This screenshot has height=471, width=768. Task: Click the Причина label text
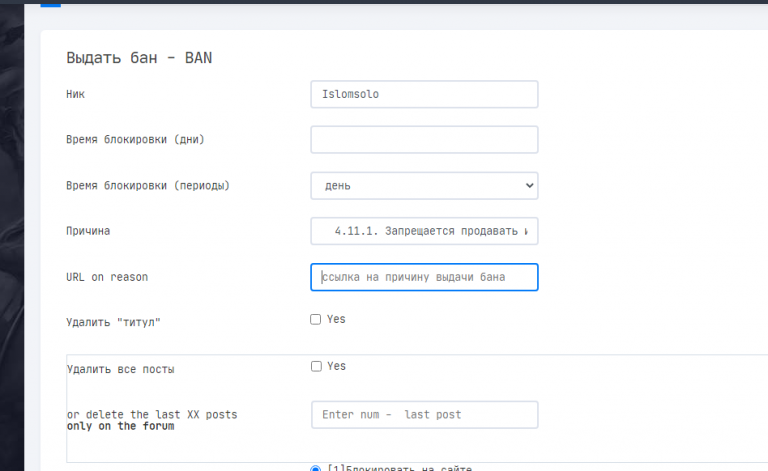(88, 231)
